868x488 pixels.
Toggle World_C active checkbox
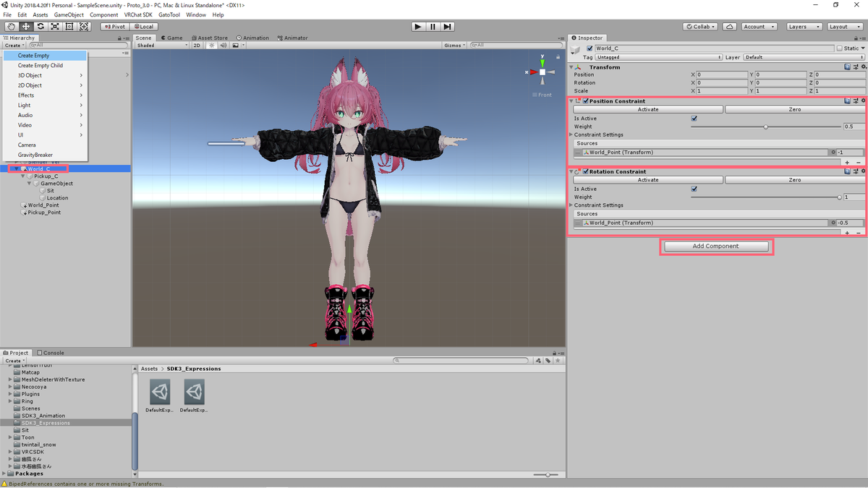[590, 48]
